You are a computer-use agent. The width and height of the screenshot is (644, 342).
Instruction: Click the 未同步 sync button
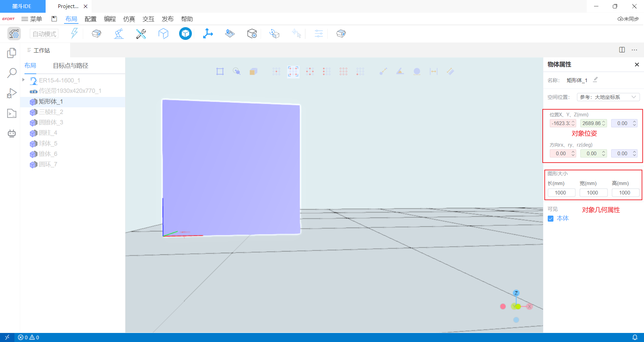click(x=628, y=19)
